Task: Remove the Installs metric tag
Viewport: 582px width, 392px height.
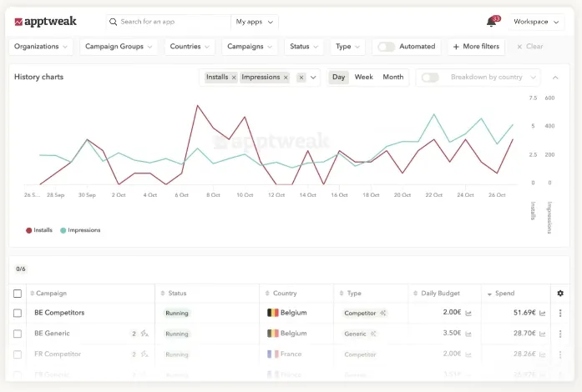Action: (x=234, y=78)
